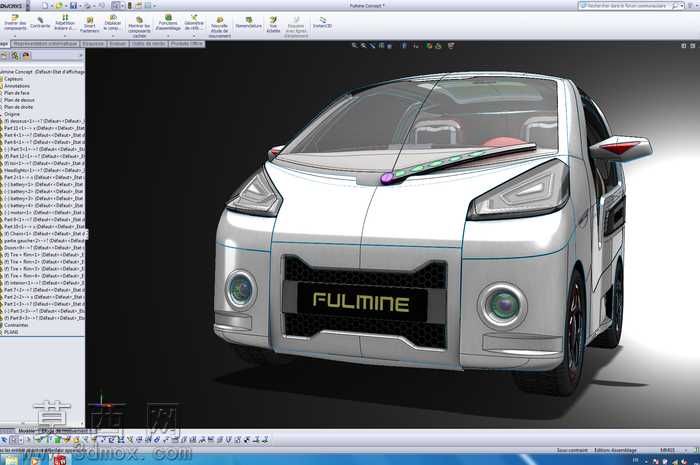Click the Rebuild traffic light icon
The width and height of the screenshot is (700, 465).
(129, 5)
